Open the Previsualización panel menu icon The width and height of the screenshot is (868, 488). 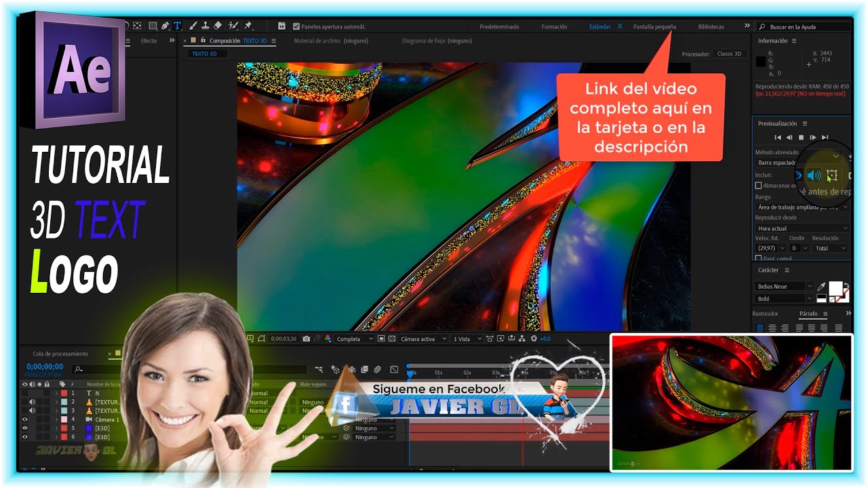pyautogui.click(x=805, y=123)
